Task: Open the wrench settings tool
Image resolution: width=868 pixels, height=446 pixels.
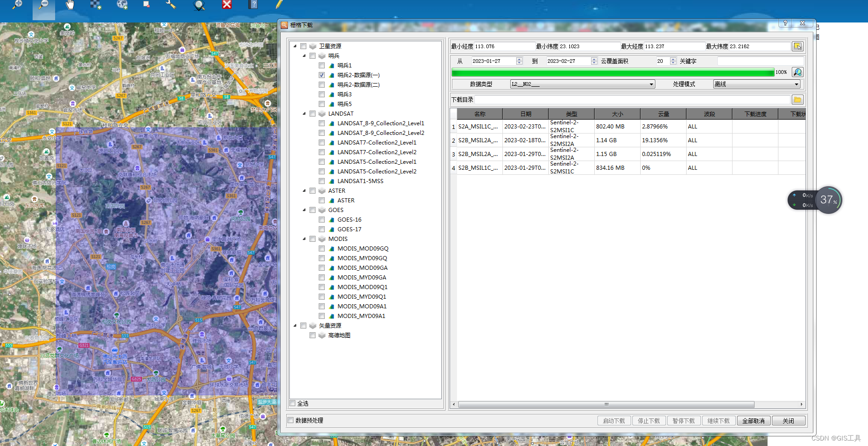Action: pos(171,5)
